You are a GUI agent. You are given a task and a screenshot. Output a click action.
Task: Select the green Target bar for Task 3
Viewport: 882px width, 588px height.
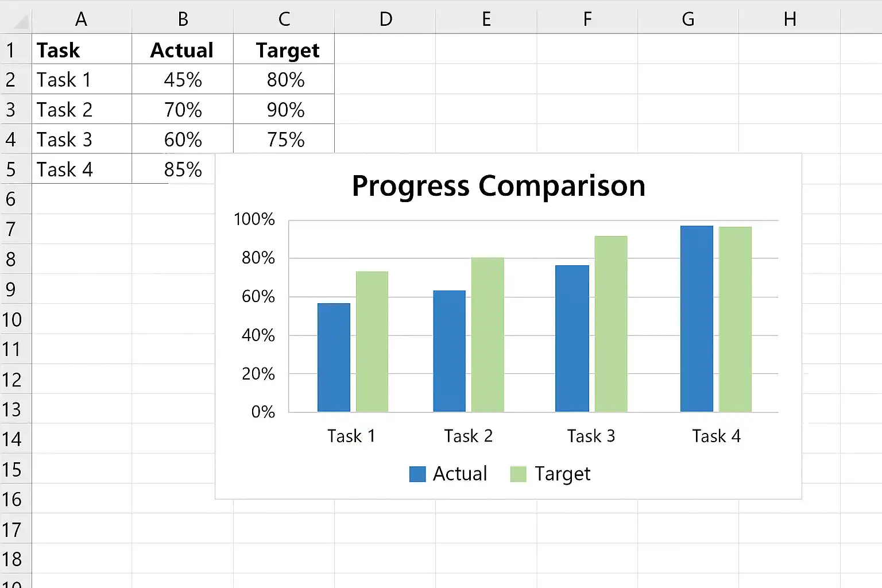click(x=610, y=323)
